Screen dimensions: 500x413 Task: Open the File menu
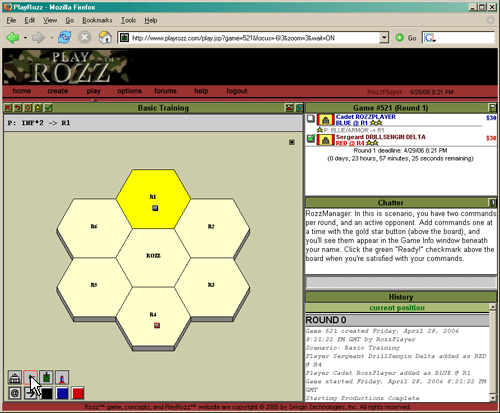11,20
